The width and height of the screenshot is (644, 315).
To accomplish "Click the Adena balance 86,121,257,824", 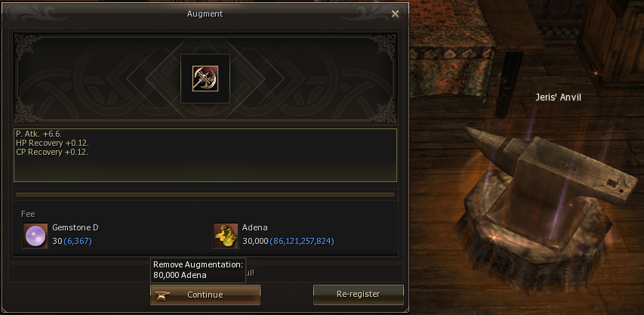I will point(302,242).
